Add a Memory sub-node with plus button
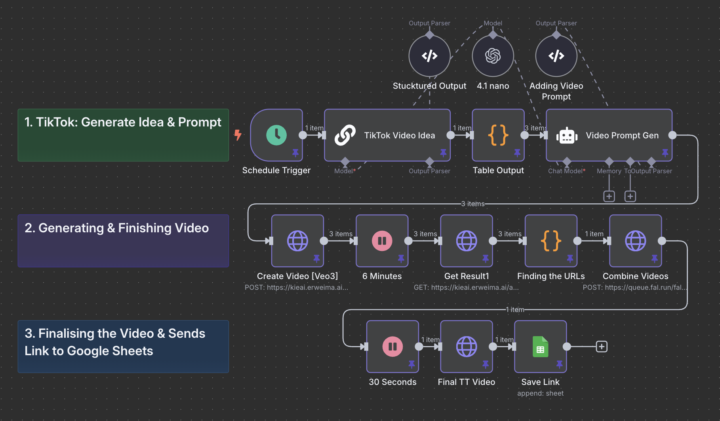 (x=609, y=196)
